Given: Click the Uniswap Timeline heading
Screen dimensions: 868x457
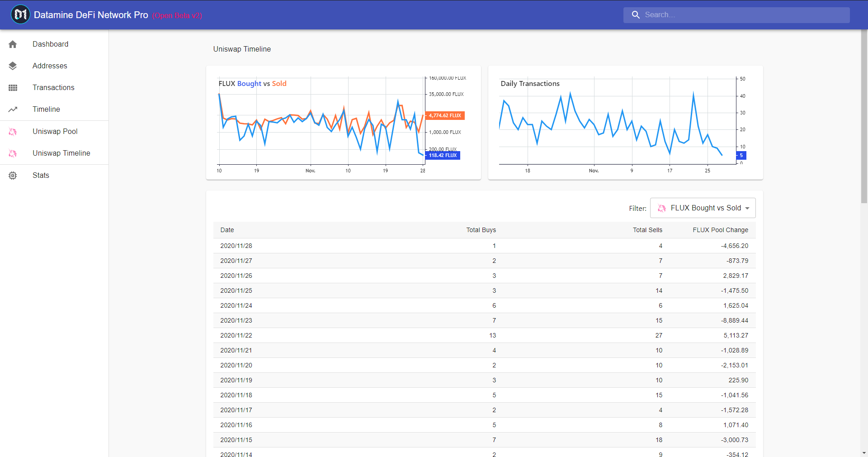Looking at the screenshot, I should tap(242, 49).
